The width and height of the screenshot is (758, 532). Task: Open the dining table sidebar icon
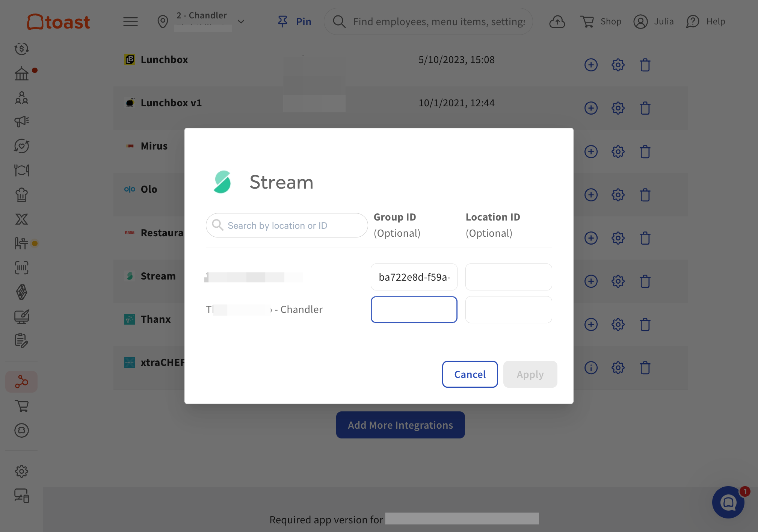(x=22, y=170)
